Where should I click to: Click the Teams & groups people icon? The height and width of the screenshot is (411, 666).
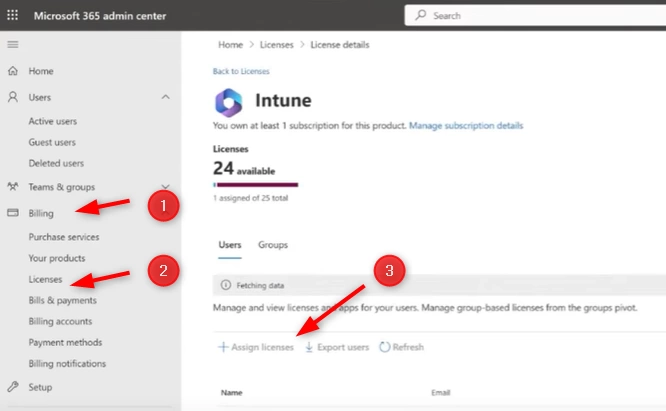[13, 186]
